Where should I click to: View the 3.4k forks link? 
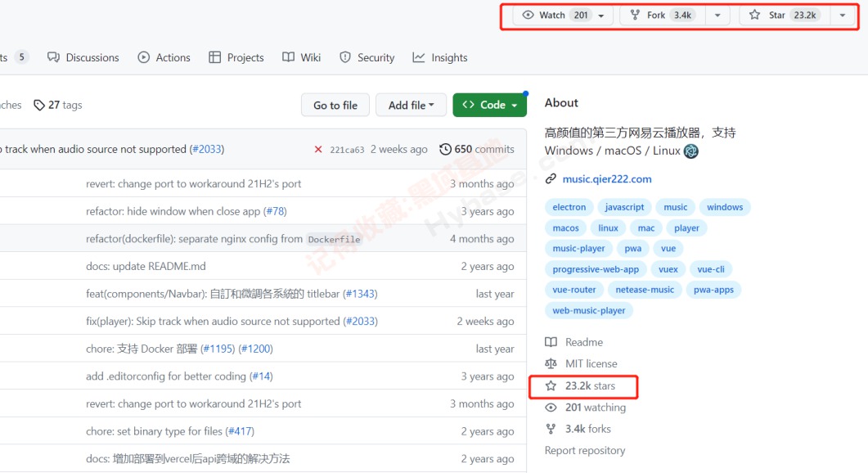[578, 430]
